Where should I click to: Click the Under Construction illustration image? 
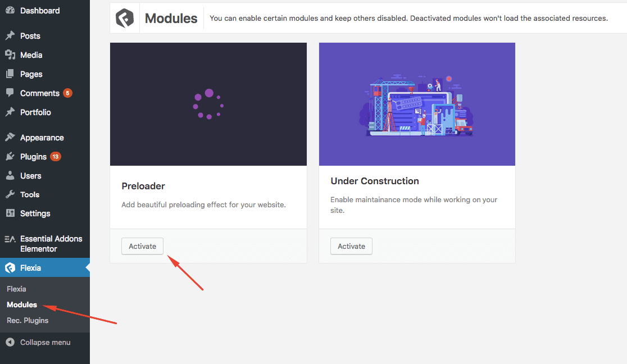pyautogui.click(x=417, y=104)
